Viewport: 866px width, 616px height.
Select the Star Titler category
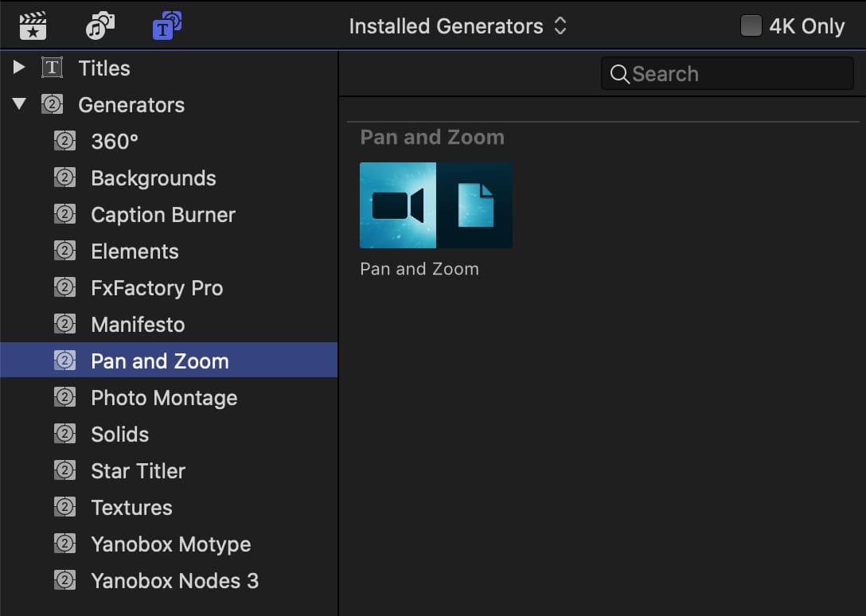click(x=138, y=471)
